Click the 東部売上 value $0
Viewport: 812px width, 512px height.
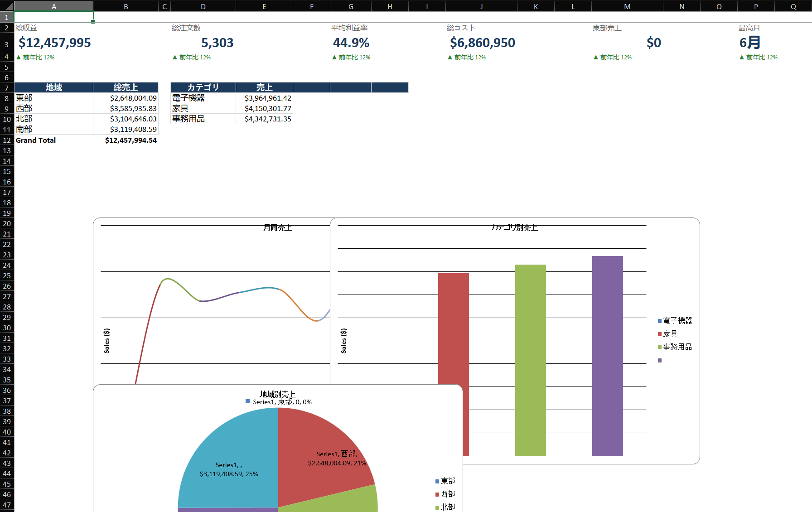(x=654, y=43)
